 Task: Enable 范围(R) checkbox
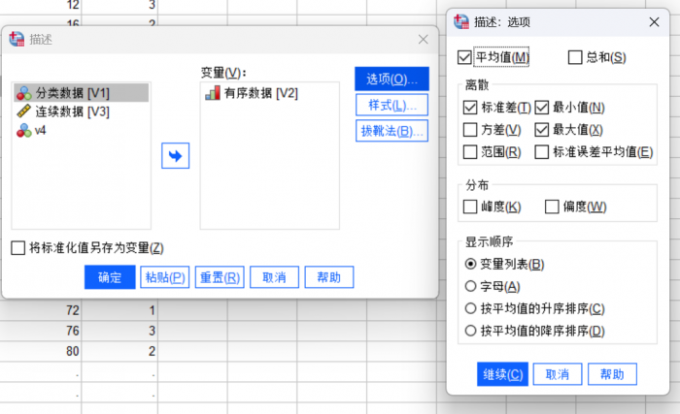click(470, 152)
